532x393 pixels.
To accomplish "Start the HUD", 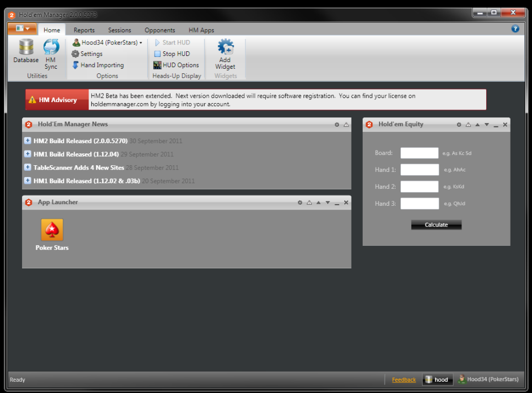I will pos(173,42).
